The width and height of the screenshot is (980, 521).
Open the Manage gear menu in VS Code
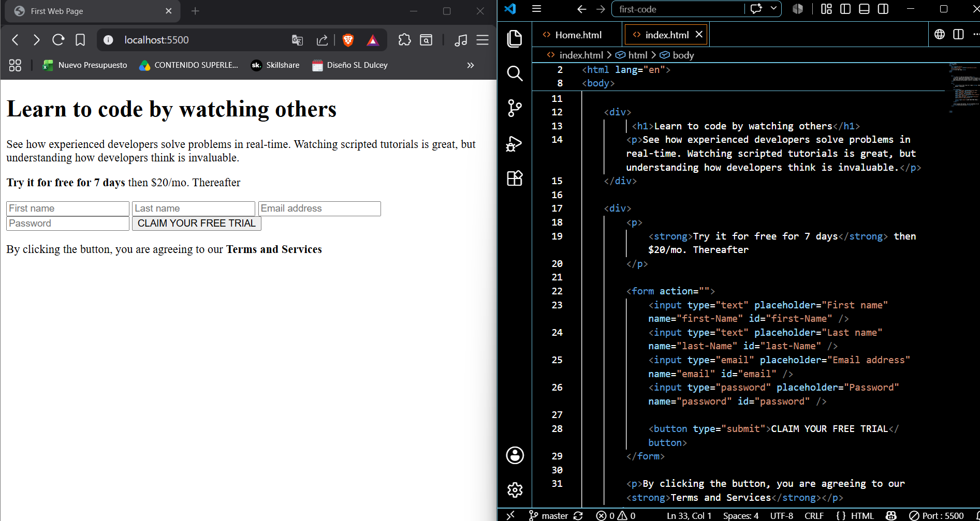(x=515, y=490)
